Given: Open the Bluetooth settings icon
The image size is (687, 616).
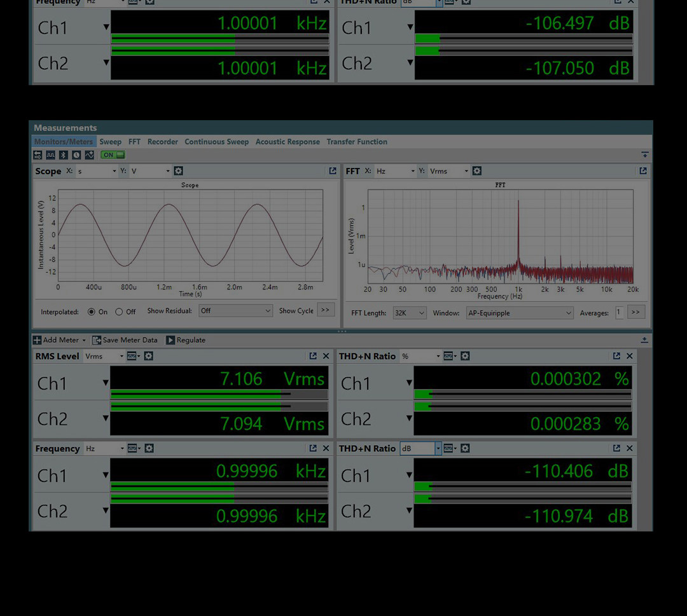Looking at the screenshot, I should coord(64,155).
